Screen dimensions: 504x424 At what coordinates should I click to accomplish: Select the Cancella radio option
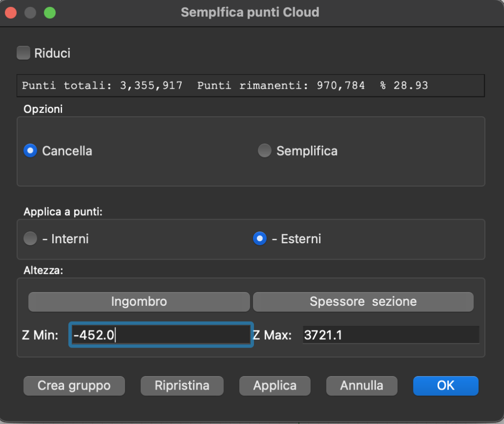(31, 151)
